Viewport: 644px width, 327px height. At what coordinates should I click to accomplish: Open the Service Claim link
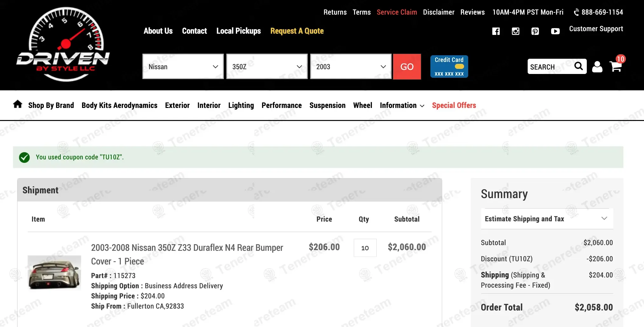coord(397,12)
